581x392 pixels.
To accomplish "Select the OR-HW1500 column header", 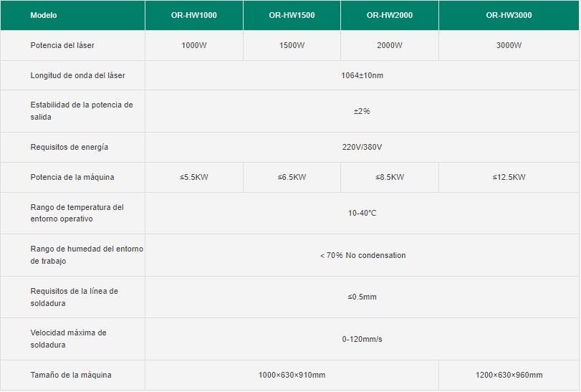I will point(292,15).
